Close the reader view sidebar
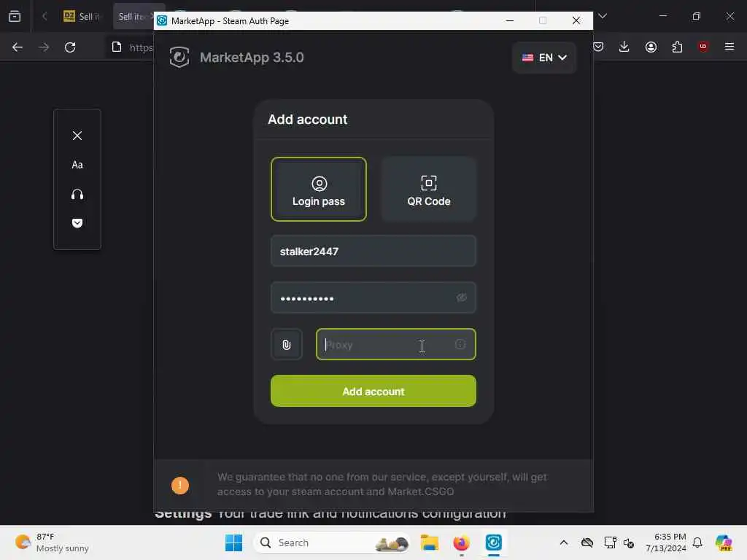The image size is (747, 560). tap(77, 136)
